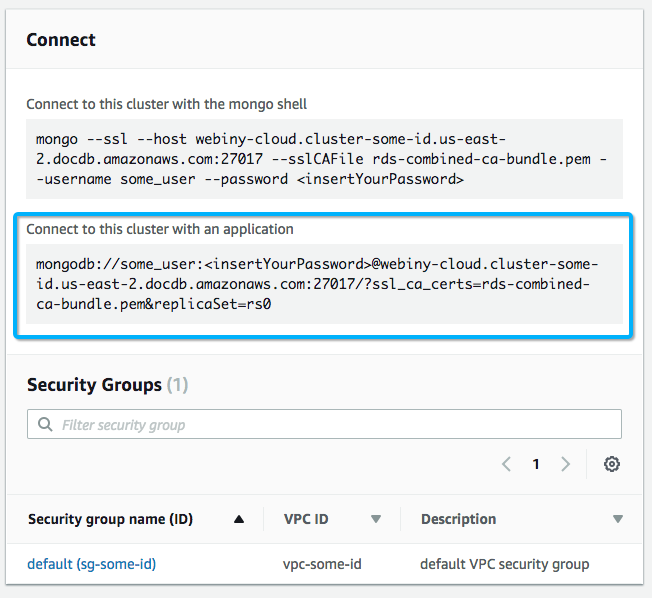The image size is (652, 598).
Task: Click the VPC ID sort arrow
Action: tap(376, 519)
